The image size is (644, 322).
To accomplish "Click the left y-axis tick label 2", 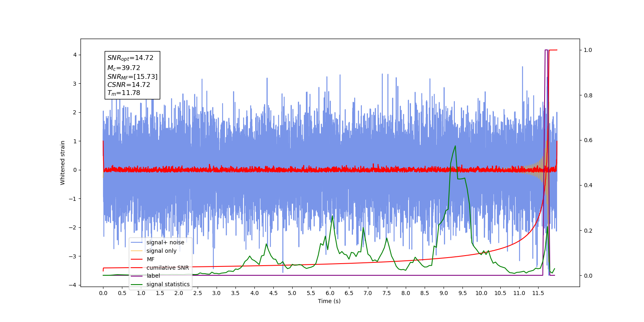I will pyautogui.click(x=74, y=112).
